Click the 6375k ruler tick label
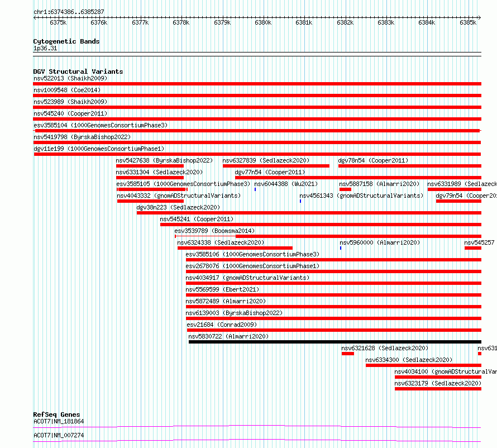Screen dimensions: 497x448 (58, 22)
